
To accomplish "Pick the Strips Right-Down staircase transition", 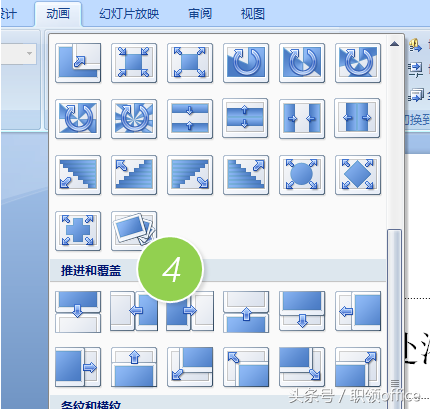I will (x=190, y=175).
